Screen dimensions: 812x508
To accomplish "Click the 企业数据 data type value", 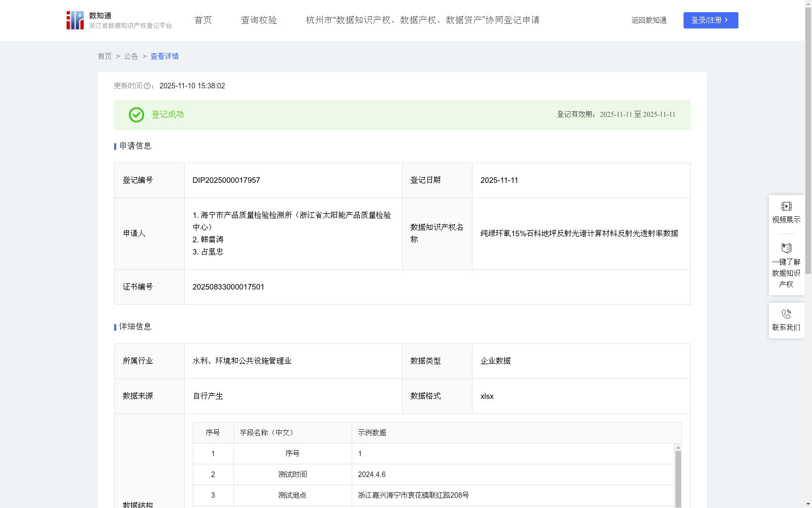I will [x=495, y=361].
